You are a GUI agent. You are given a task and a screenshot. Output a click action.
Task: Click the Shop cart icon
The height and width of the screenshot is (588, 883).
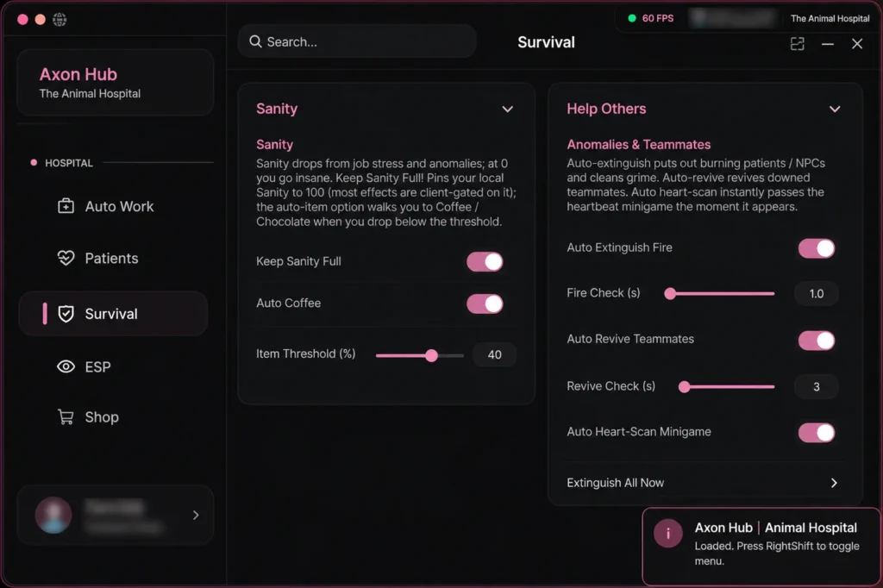(66, 416)
